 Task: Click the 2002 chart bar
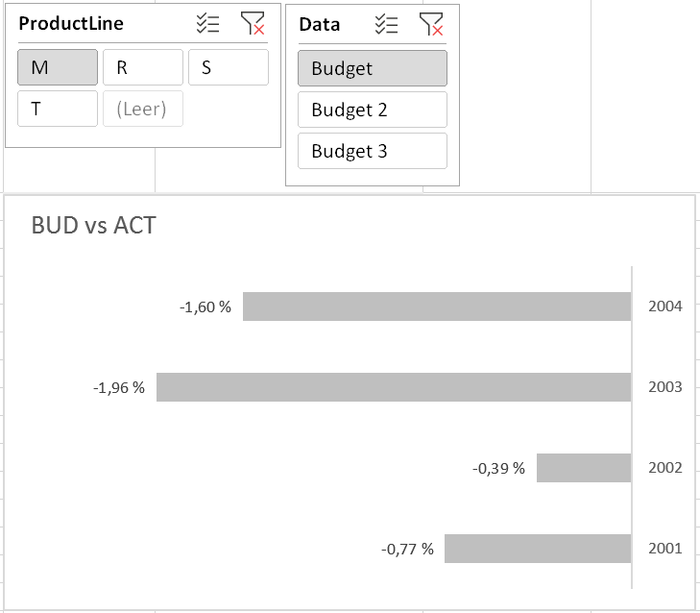pyautogui.click(x=584, y=468)
